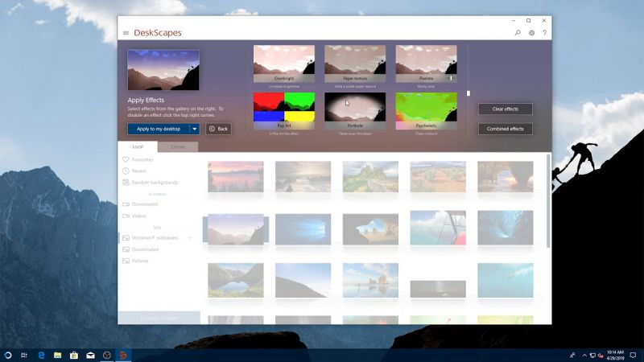The image size is (644, 362).
Task: Click the People icon in system tray
Action: coord(572,355)
